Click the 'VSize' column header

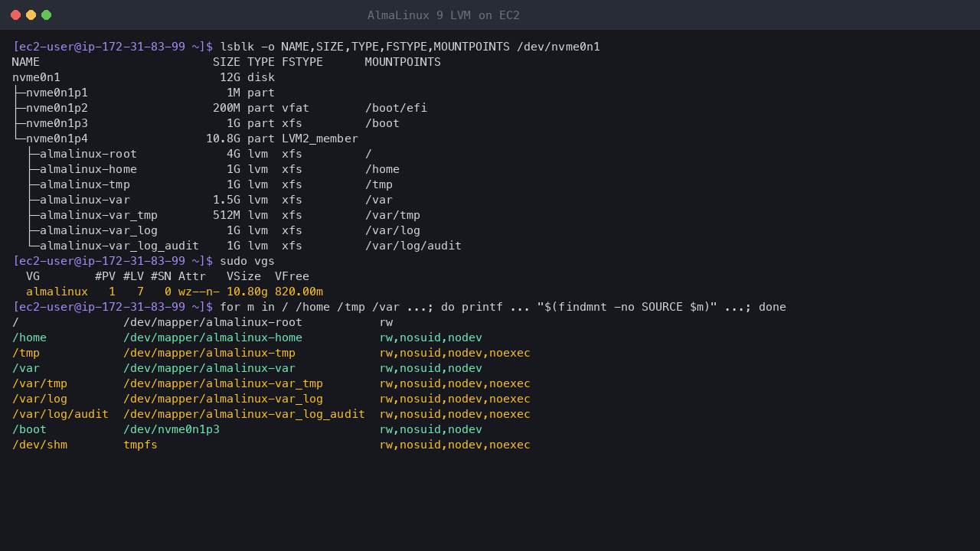pos(243,276)
